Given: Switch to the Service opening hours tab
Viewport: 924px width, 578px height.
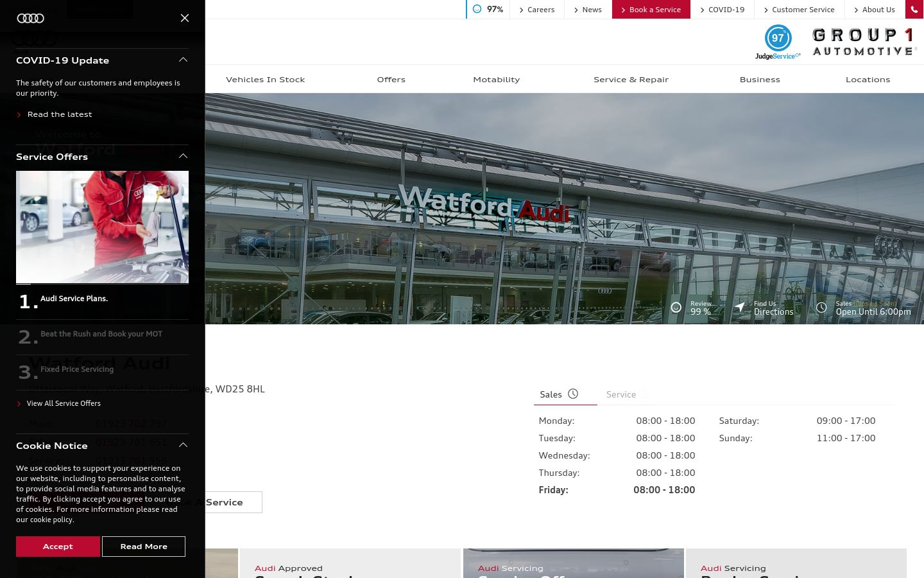Looking at the screenshot, I should click(x=627, y=394).
